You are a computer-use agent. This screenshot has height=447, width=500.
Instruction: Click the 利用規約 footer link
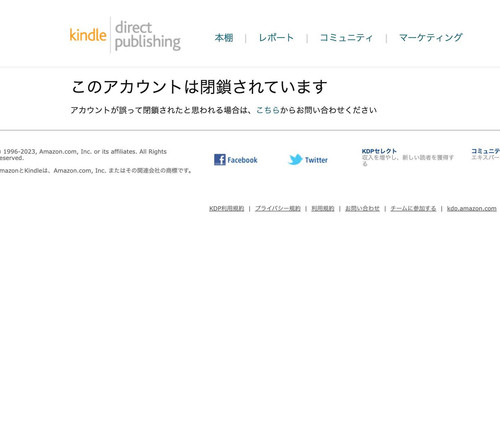pyautogui.click(x=323, y=208)
